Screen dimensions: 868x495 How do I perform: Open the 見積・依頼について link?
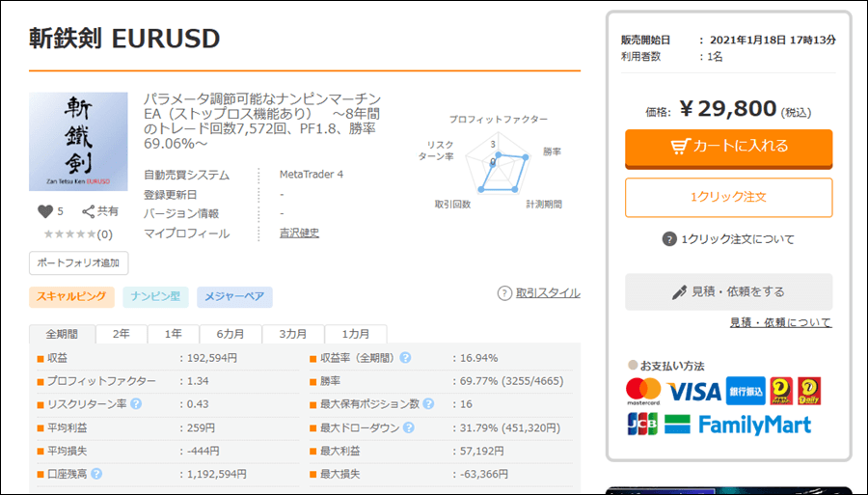[780, 322]
